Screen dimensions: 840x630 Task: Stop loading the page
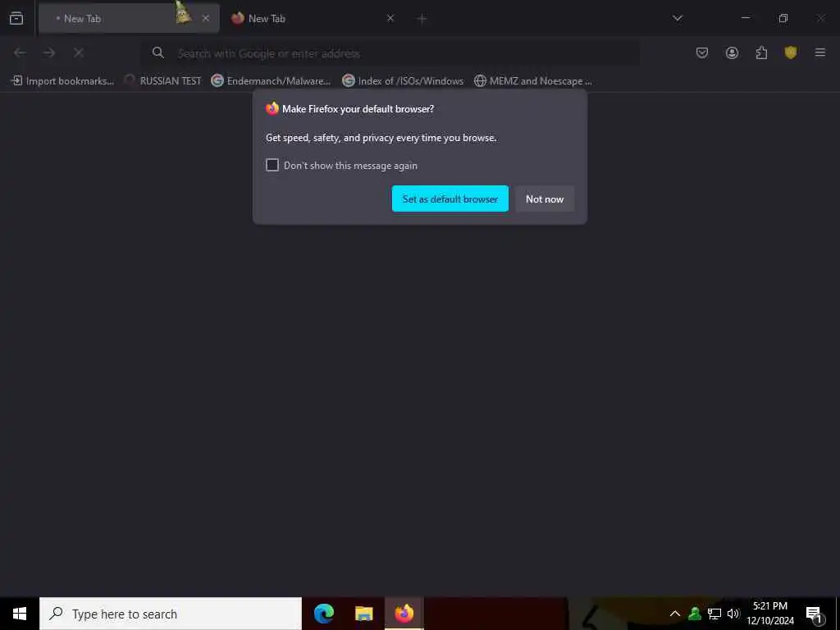click(x=78, y=52)
